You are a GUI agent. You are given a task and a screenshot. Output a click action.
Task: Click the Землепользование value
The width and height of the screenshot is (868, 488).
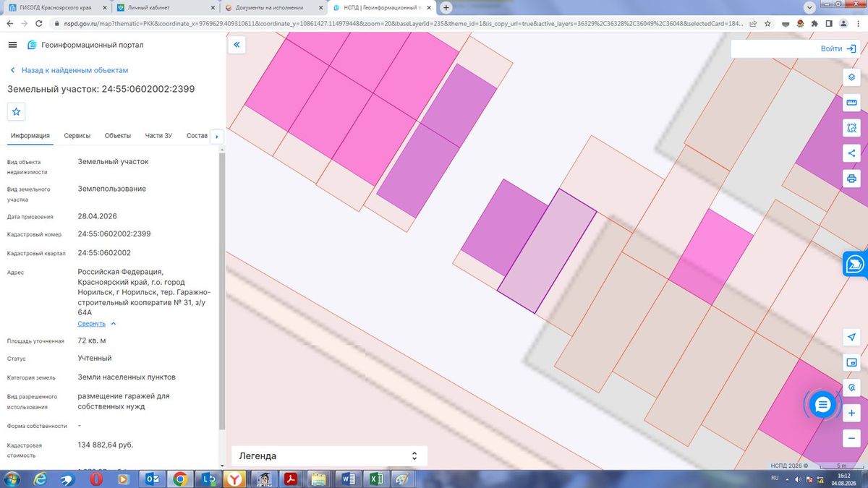coord(112,189)
